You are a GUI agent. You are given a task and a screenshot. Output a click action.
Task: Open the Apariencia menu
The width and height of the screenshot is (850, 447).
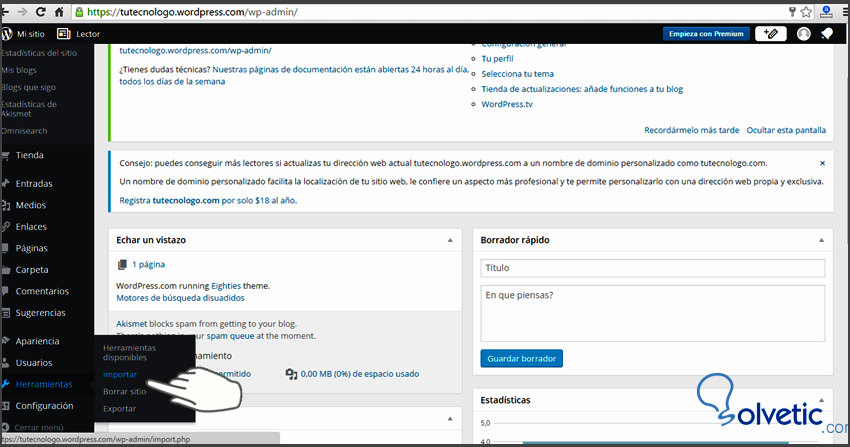37,341
